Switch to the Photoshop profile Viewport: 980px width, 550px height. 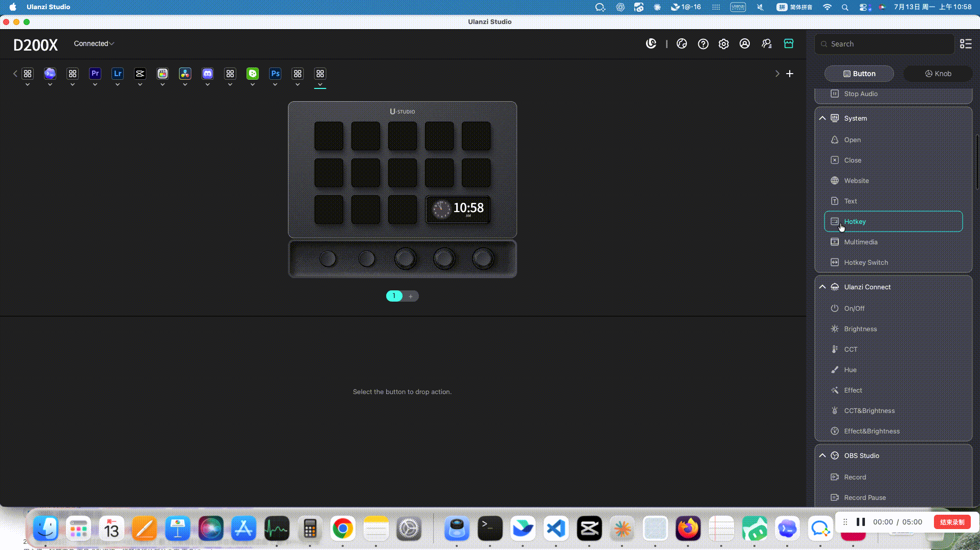click(275, 74)
